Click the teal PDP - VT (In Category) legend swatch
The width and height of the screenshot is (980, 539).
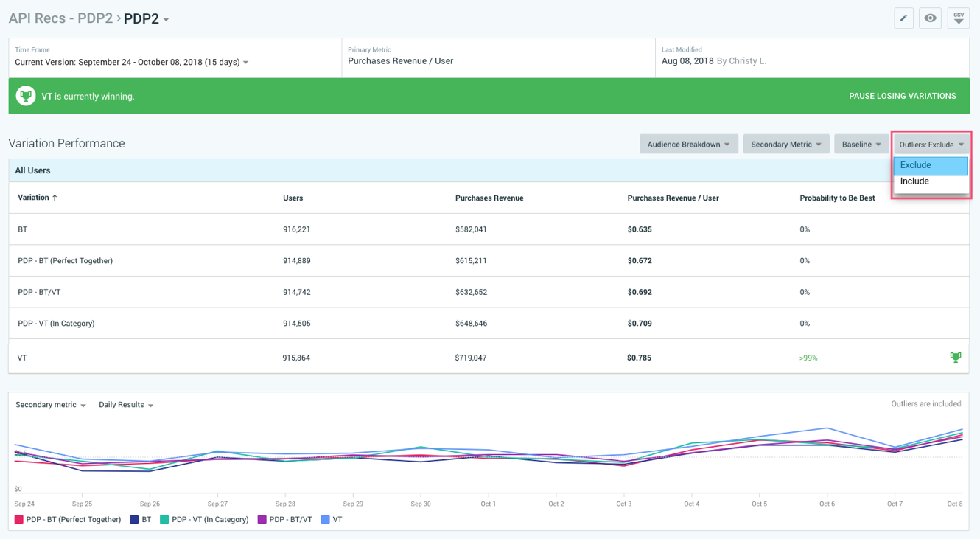pyautogui.click(x=165, y=520)
